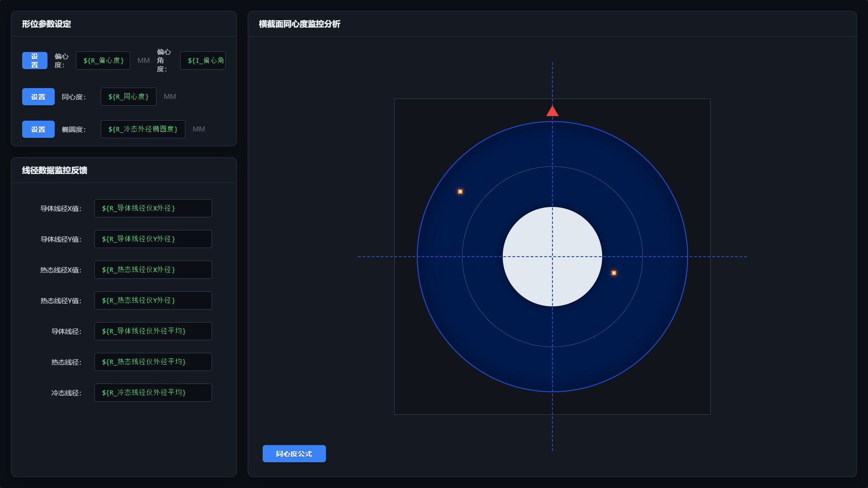Click the 热态线径Y值 field

[153, 300]
